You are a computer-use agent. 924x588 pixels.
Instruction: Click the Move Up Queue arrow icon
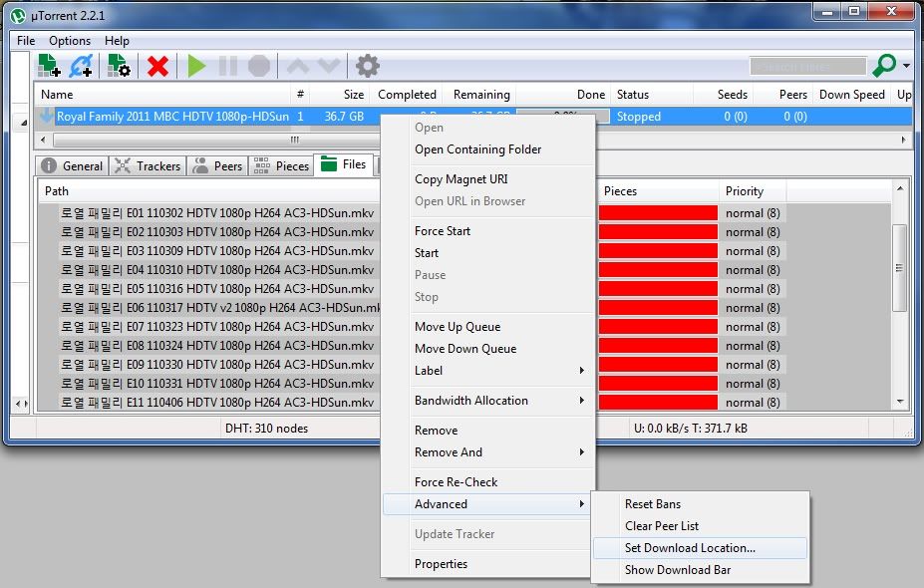tap(298, 66)
